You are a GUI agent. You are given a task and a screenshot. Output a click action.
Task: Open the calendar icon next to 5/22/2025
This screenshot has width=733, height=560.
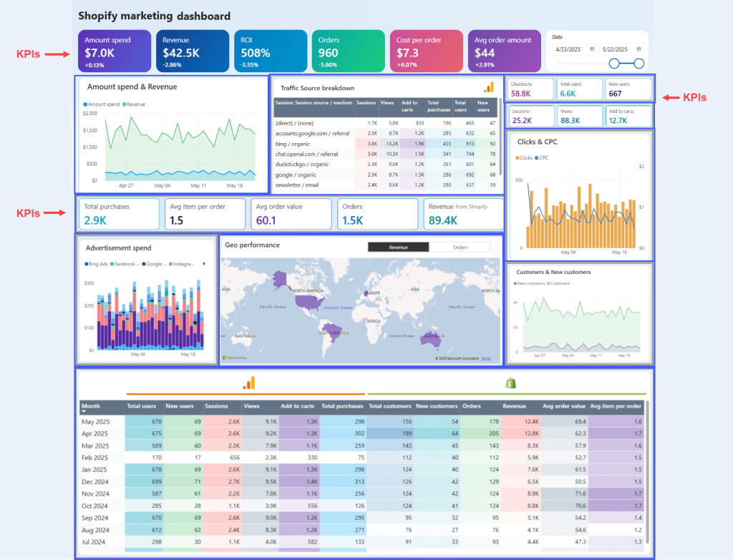639,49
